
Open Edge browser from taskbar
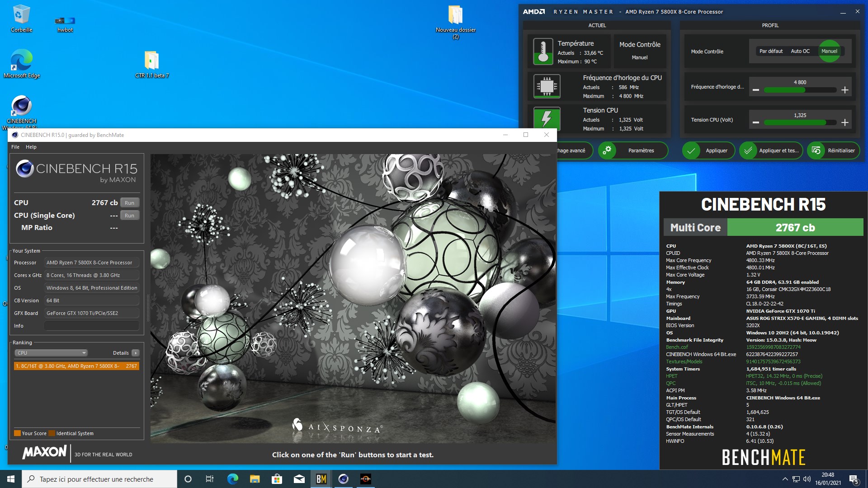[232, 479]
